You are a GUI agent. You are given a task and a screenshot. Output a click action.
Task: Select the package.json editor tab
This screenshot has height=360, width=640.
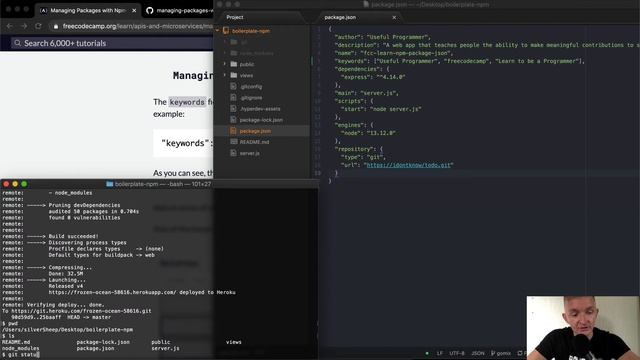[x=340, y=17]
